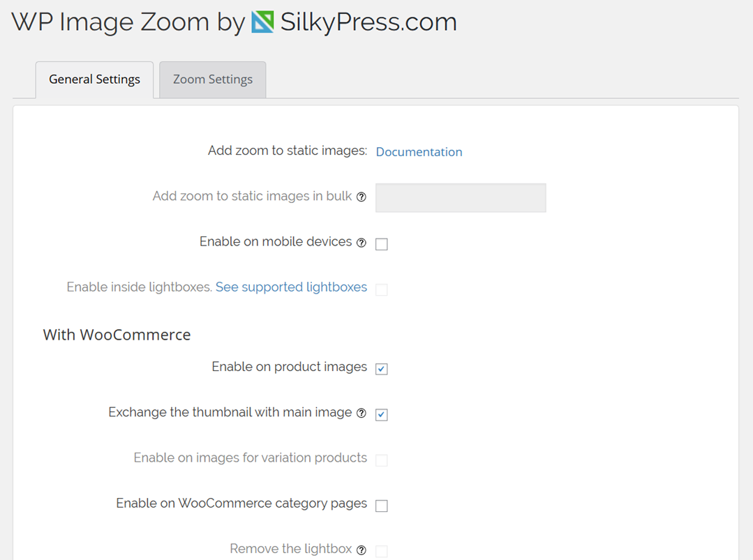Viewport: 753px width, 560px height.
Task: Enable zoom on mobile devices checkbox
Action: tap(382, 244)
